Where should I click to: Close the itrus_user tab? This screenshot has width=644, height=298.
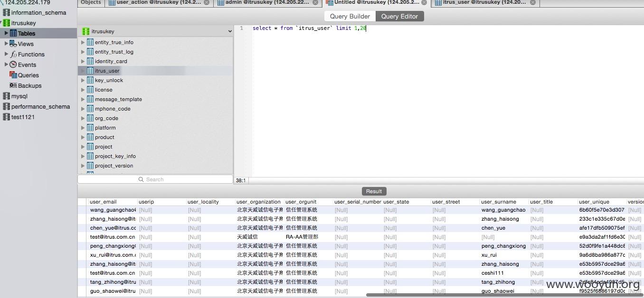[533, 2]
